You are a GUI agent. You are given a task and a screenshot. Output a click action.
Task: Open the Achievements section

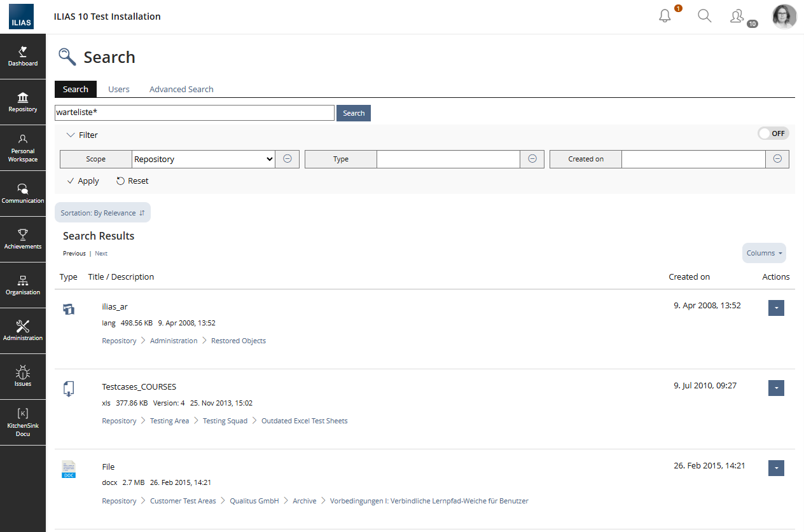(x=23, y=239)
